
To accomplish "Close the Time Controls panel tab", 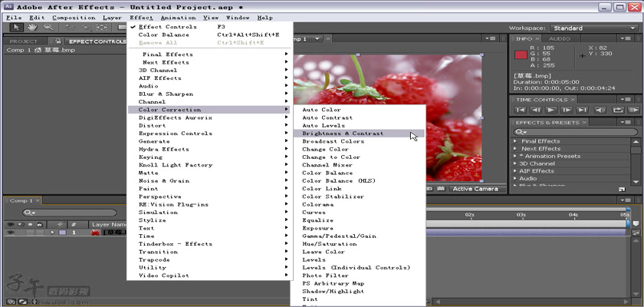I will [573, 100].
